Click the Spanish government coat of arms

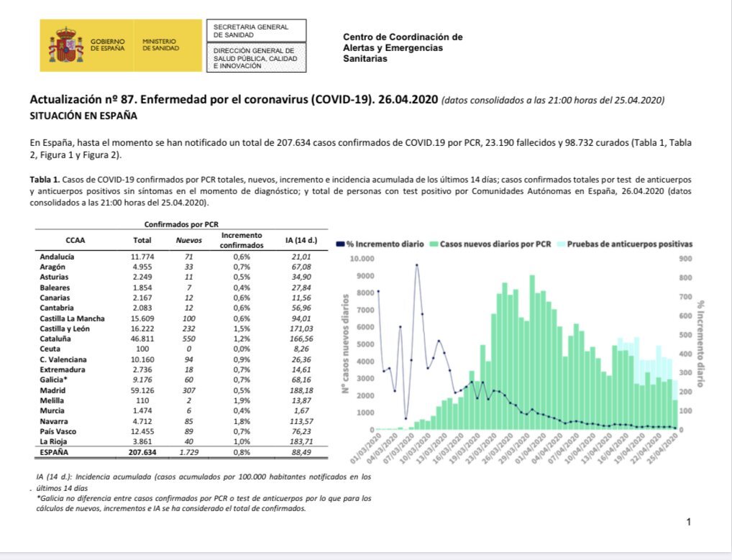point(67,46)
